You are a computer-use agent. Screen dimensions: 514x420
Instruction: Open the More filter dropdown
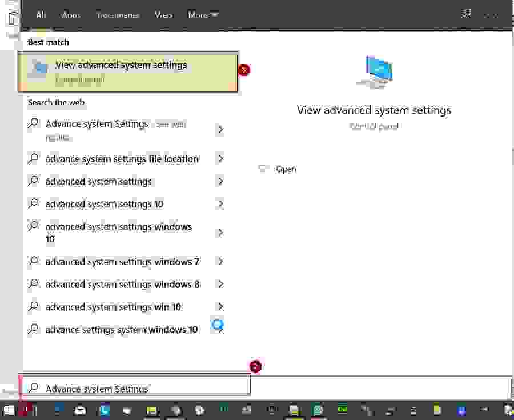coord(203,15)
